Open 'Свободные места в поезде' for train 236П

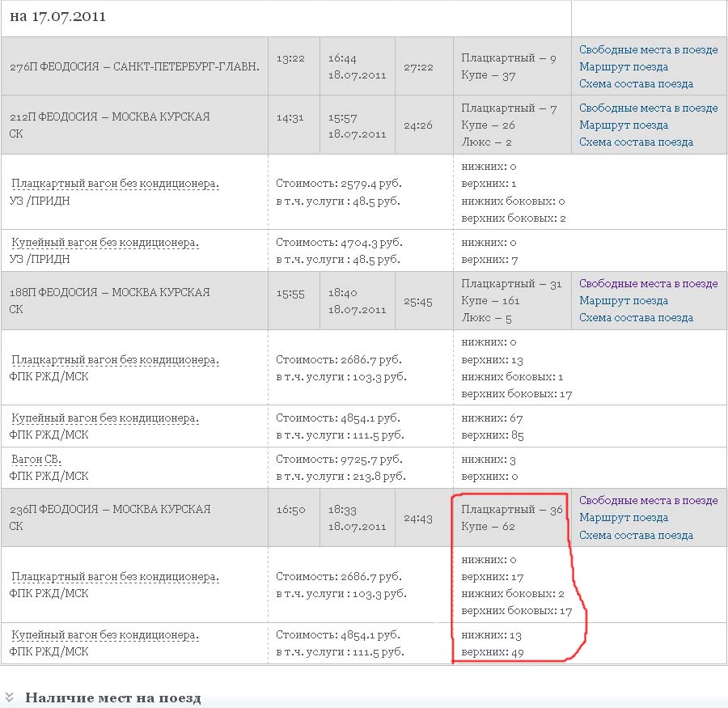648,500
